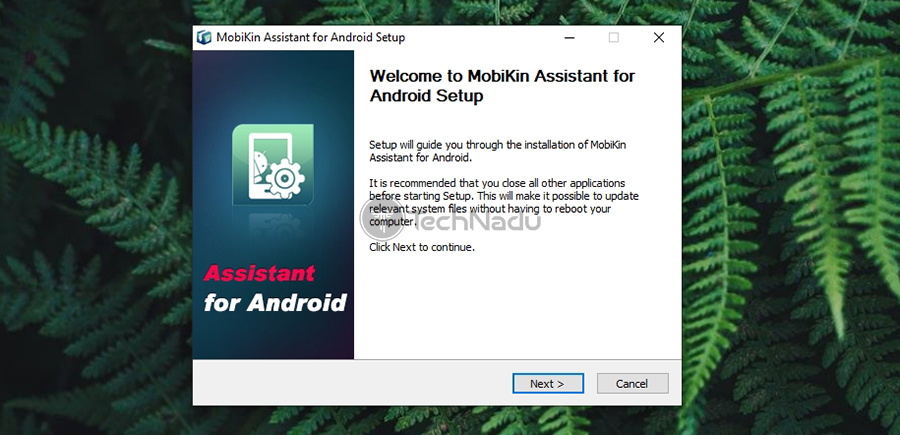Click the 'It is recommended' paragraph
The image size is (900, 435).
[x=504, y=202]
